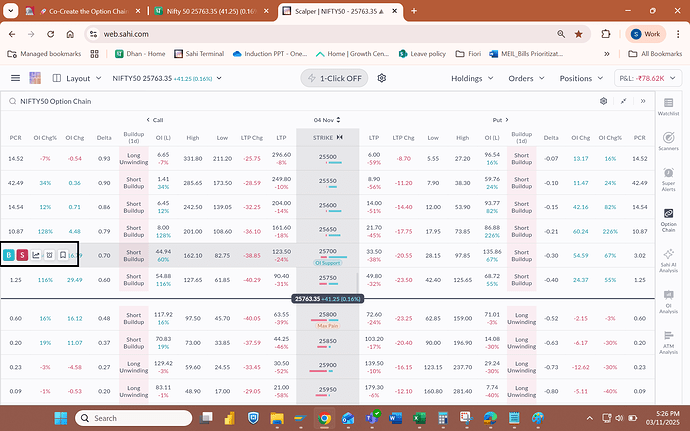Viewport: 690px width, 431px height.
Task: Bookmark the 25700 call to watchlist
Action: 63,255
